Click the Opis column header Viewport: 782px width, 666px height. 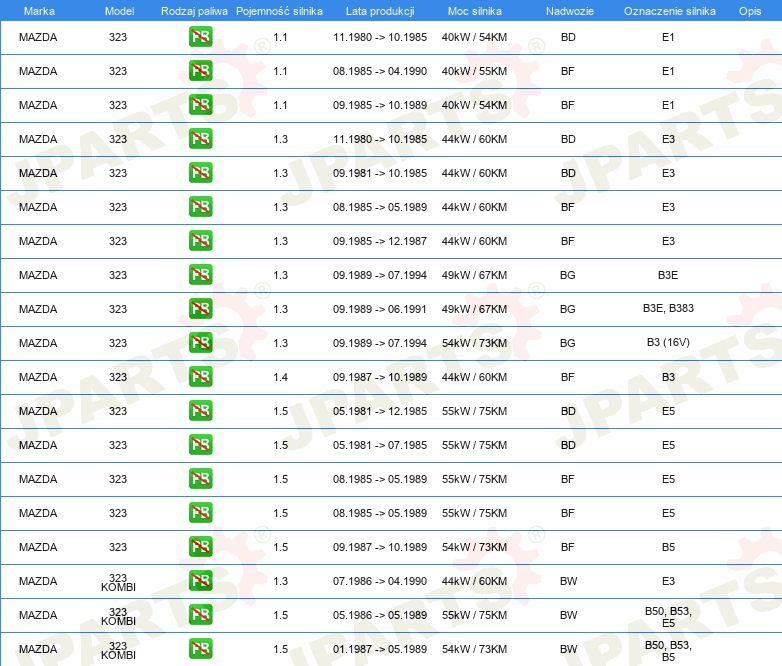coord(750,11)
